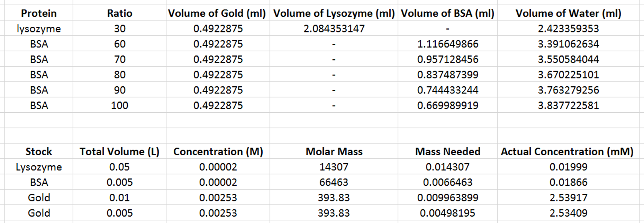Click the Volume of Water (ml) header
The width and height of the screenshot is (644, 223).
click(568, 13)
